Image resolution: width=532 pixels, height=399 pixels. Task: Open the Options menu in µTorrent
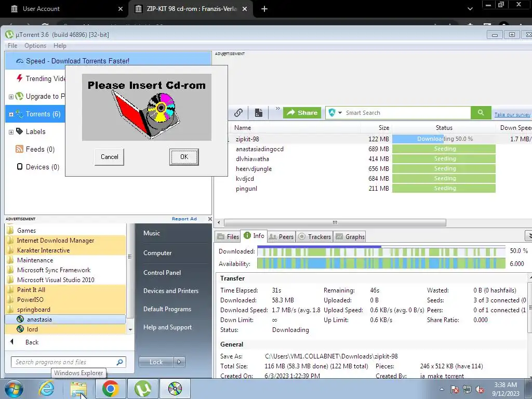[x=35, y=46]
